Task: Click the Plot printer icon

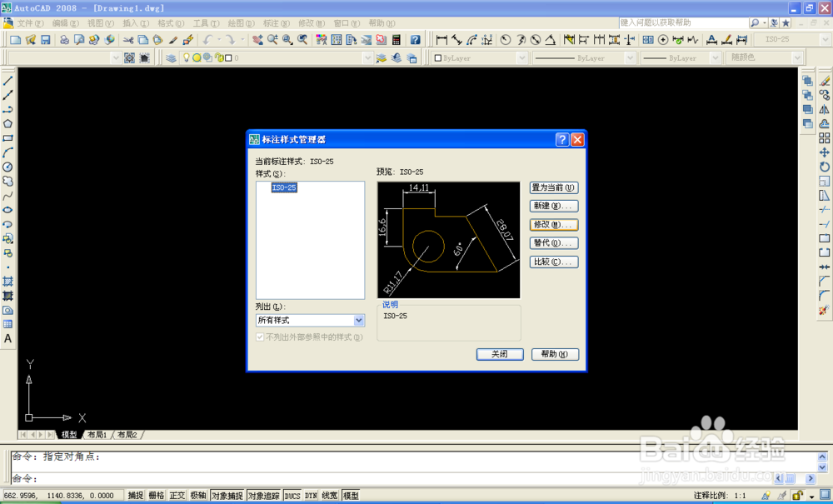Action: click(x=64, y=40)
